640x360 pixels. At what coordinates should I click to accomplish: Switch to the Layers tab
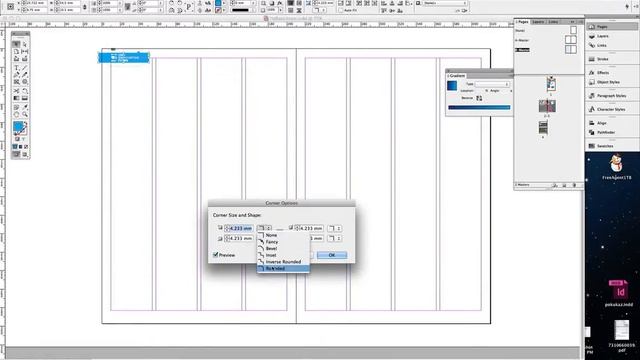pos(538,22)
